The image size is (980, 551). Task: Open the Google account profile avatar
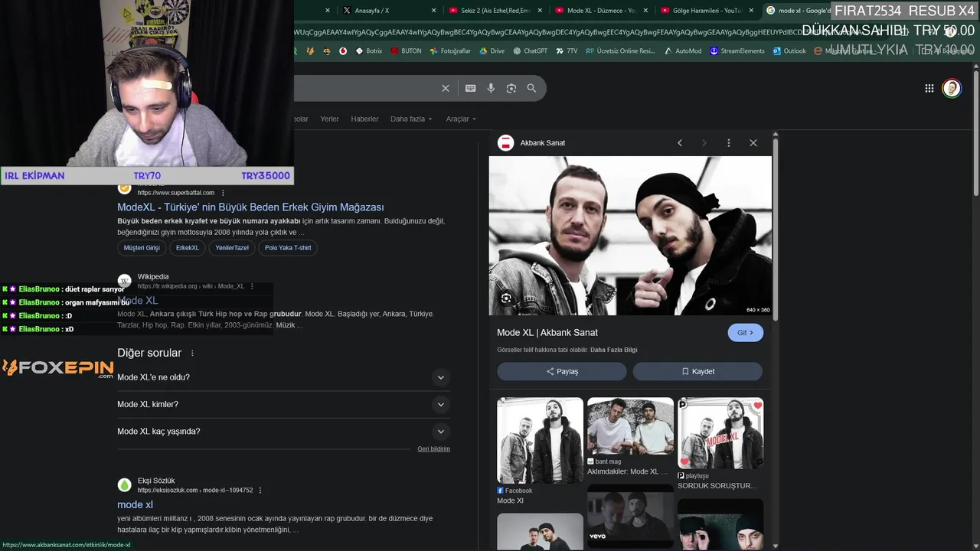coord(952,88)
